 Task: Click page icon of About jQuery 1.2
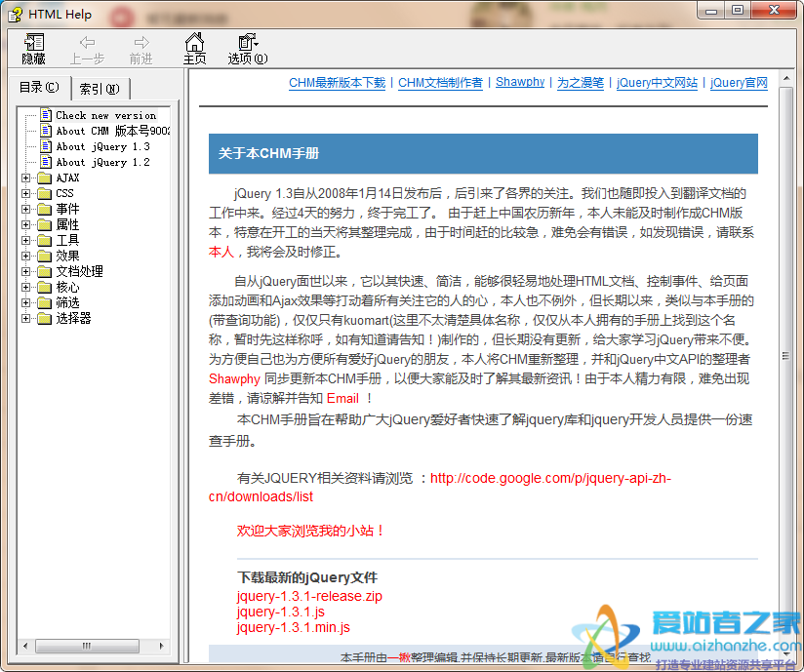(46, 162)
